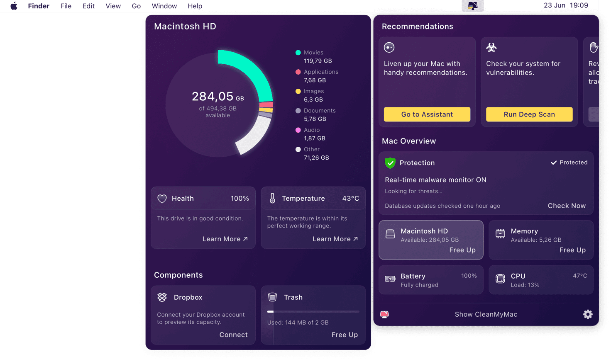Open the View menu
611x364 pixels.
click(x=113, y=6)
